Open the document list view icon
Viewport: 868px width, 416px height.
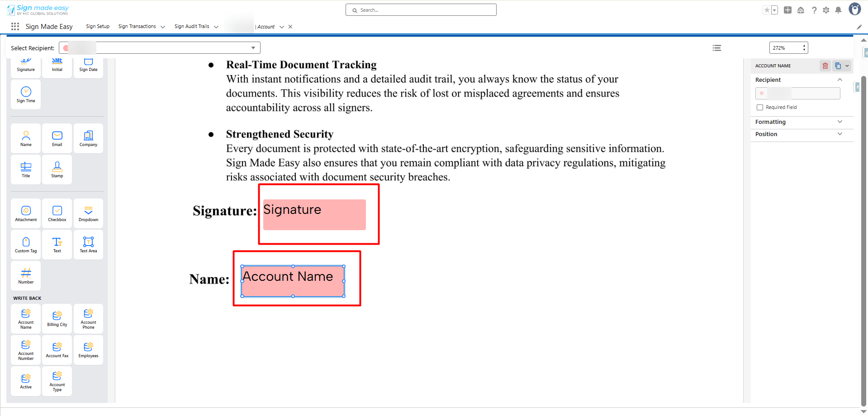click(717, 48)
